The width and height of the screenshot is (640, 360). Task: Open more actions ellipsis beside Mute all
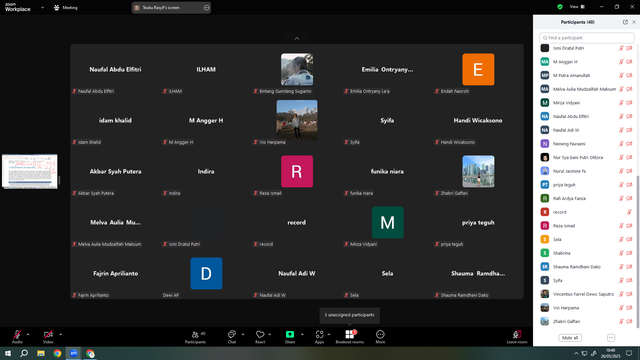(611, 338)
